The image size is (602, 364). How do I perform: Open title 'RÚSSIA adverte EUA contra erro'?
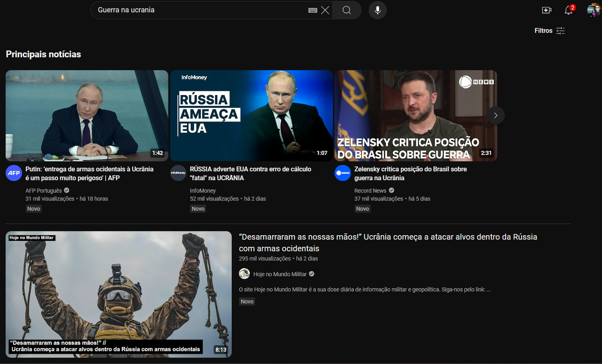[x=251, y=174]
